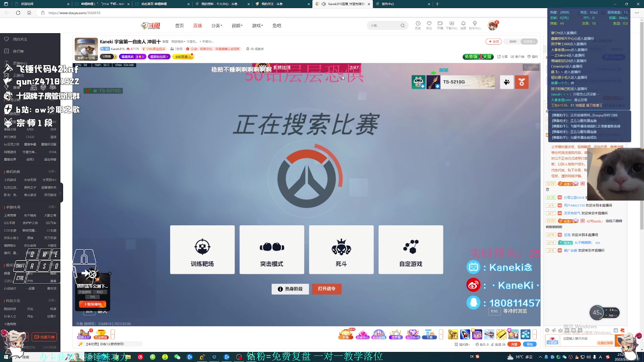Image resolution: width=644 pixels, height=362 pixels.
Task: Open chat emoji smiley icon
Action: 547,330
